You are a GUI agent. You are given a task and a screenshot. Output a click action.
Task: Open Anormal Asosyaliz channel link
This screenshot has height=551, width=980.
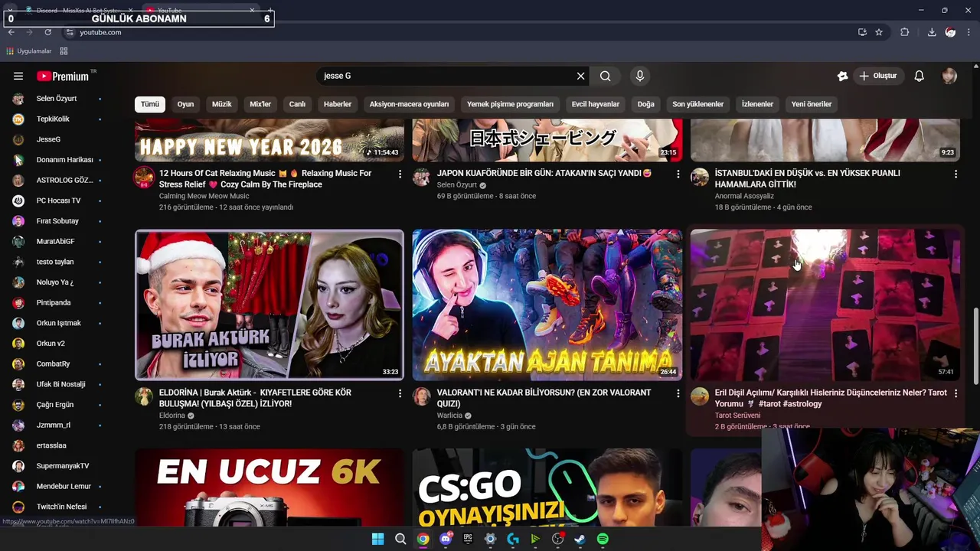(744, 196)
